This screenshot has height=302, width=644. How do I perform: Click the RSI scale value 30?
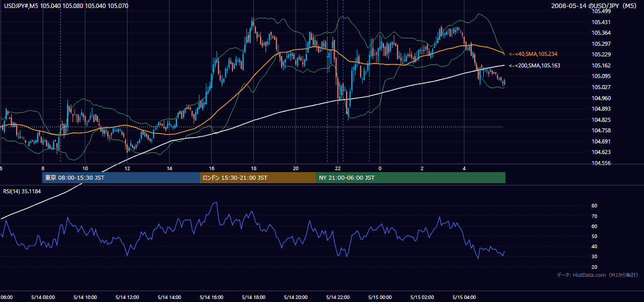[x=594, y=257]
